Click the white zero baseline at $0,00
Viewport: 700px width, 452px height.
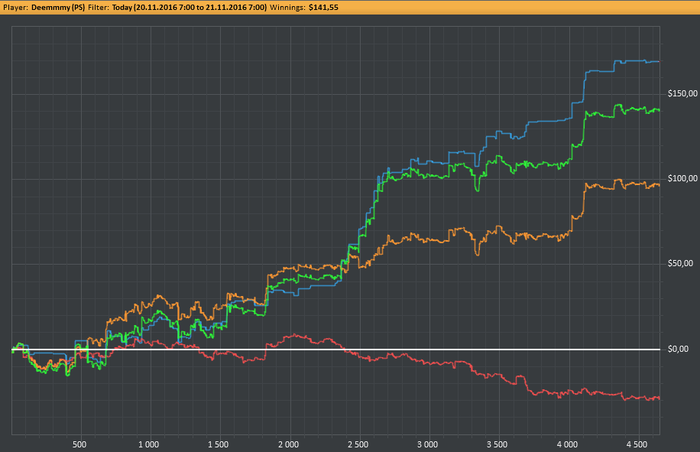(x=336, y=349)
